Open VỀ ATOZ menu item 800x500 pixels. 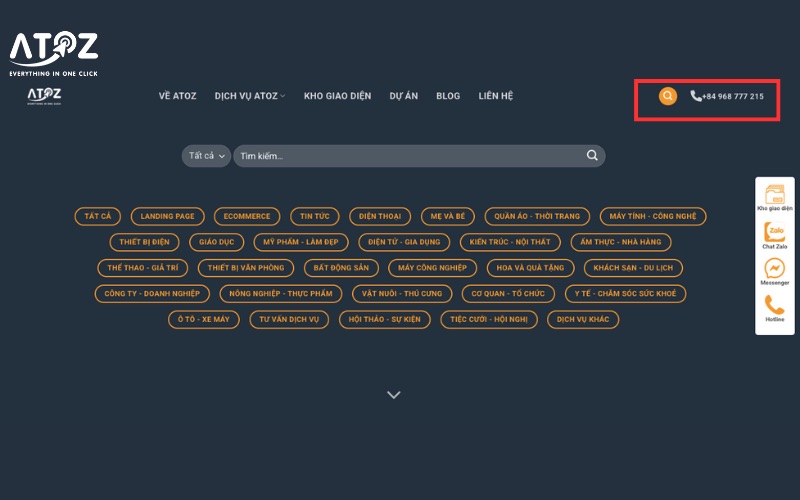177,96
